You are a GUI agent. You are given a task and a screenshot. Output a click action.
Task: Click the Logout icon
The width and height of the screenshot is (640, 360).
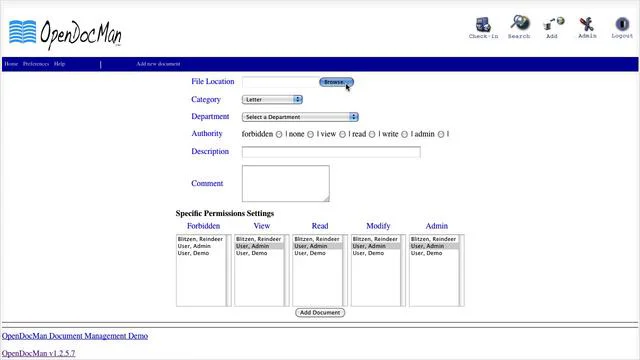622,27
